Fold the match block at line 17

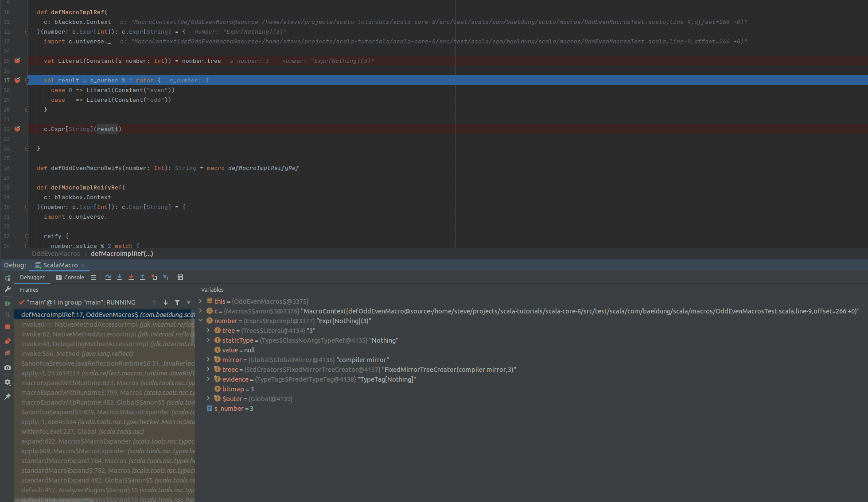[27, 81]
